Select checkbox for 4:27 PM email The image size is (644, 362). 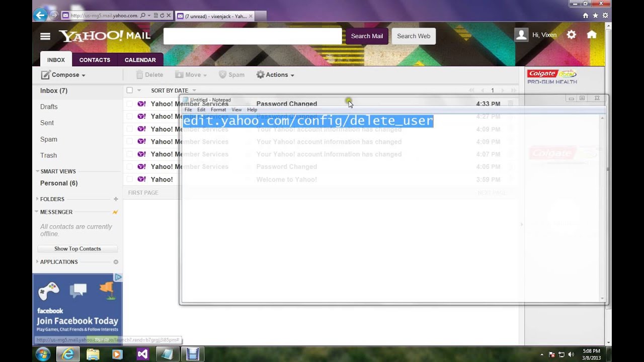129,117
